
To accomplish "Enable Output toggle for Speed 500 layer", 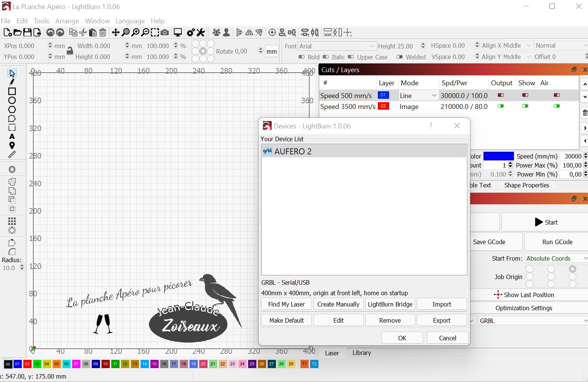I will [x=501, y=95].
